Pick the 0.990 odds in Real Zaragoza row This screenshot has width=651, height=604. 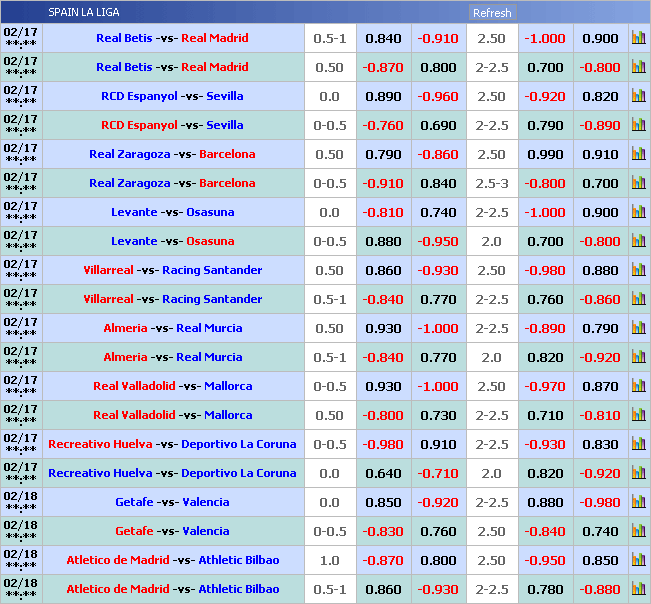tap(545, 155)
